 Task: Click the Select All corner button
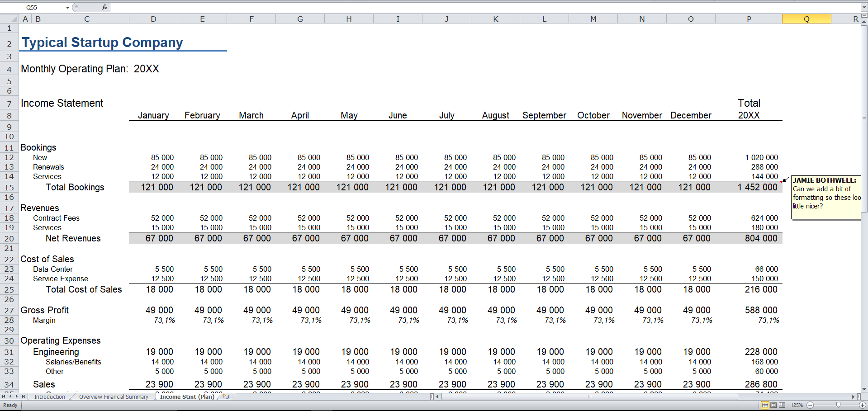[9, 19]
